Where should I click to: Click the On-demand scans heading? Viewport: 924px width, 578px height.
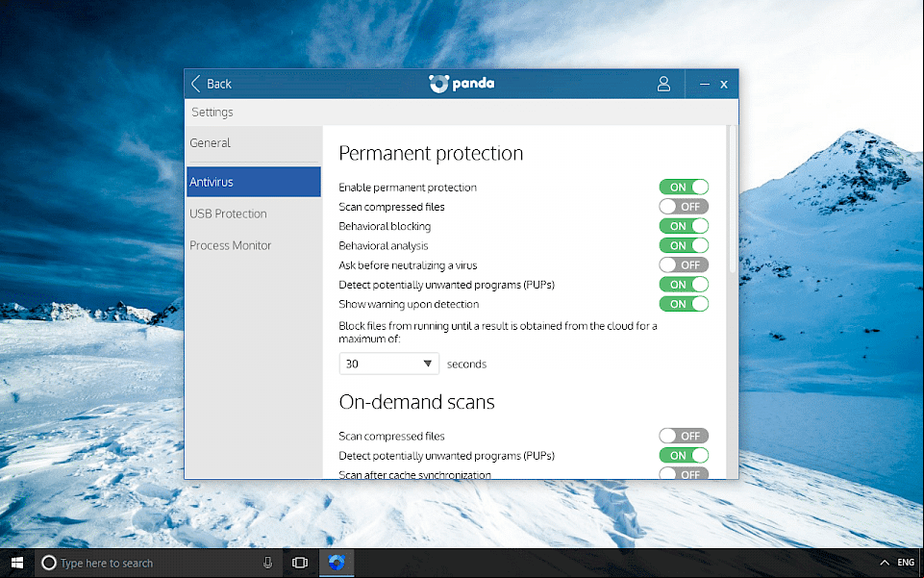pos(416,402)
